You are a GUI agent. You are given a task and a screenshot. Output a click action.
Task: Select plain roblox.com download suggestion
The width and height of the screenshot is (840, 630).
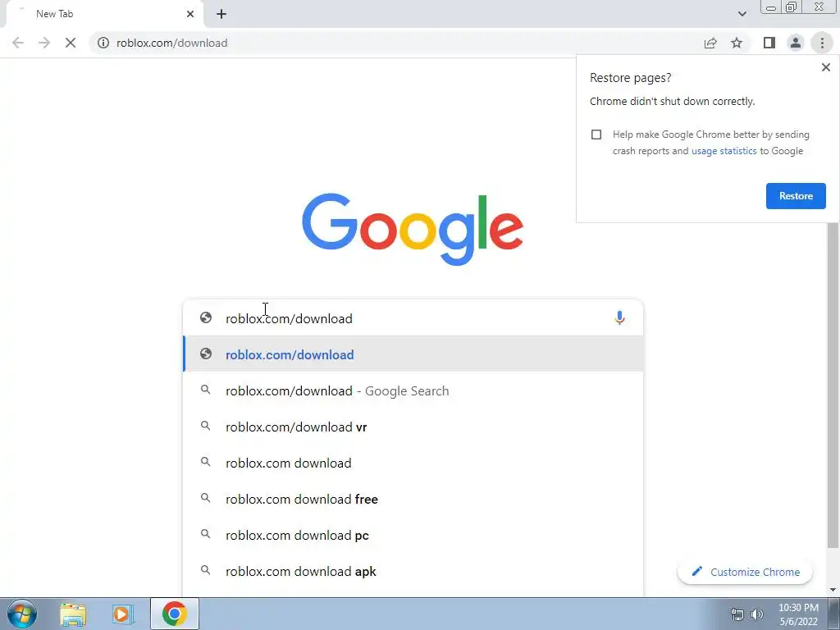(x=413, y=463)
